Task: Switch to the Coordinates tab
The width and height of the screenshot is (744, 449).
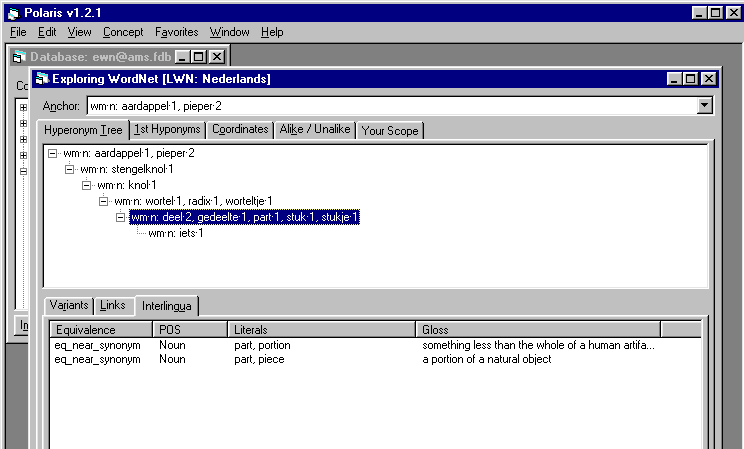Action: point(240,130)
